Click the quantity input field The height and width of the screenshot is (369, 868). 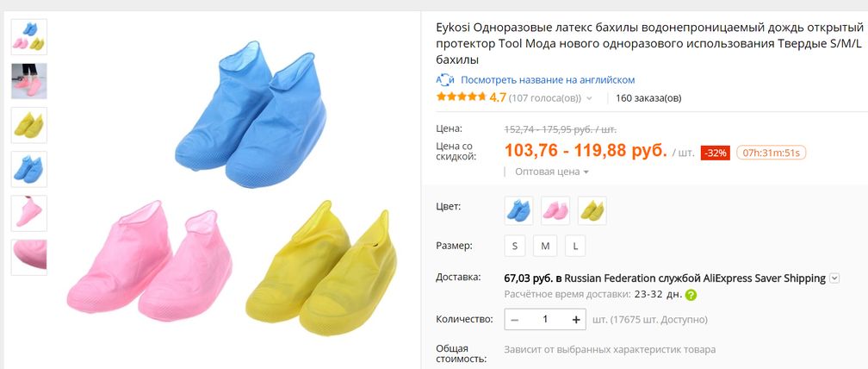(x=545, y=320)
